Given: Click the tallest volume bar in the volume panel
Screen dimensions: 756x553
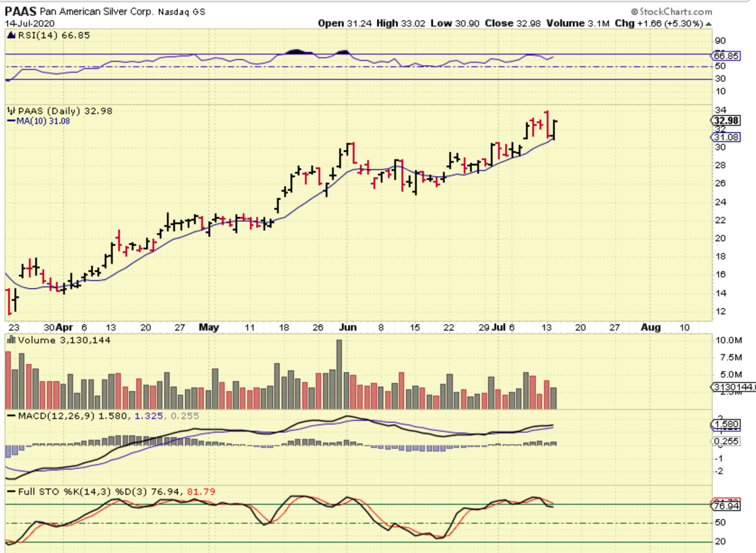Looking at the screenshot, I should click(x=339, y=374).
